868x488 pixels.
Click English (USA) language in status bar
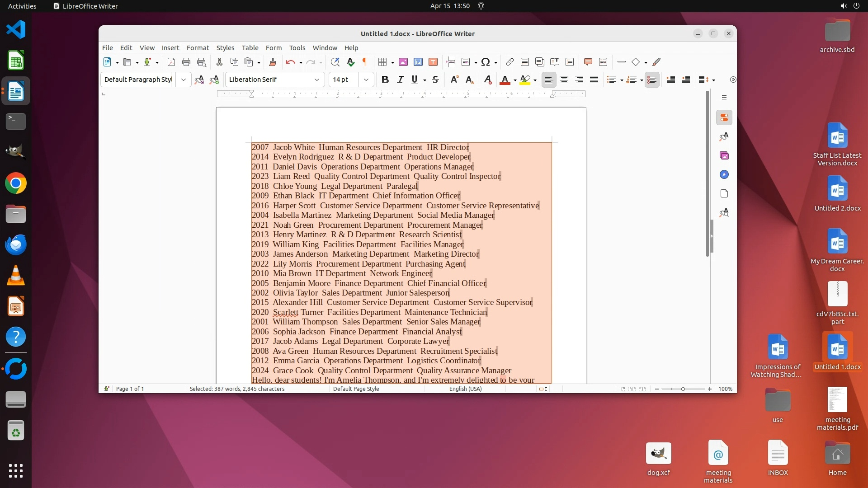[465, 389]
